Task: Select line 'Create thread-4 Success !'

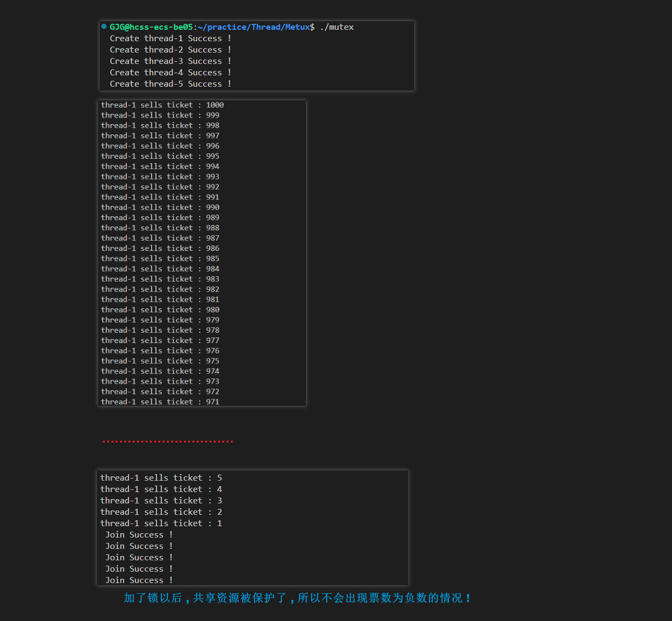Action: 171,73
